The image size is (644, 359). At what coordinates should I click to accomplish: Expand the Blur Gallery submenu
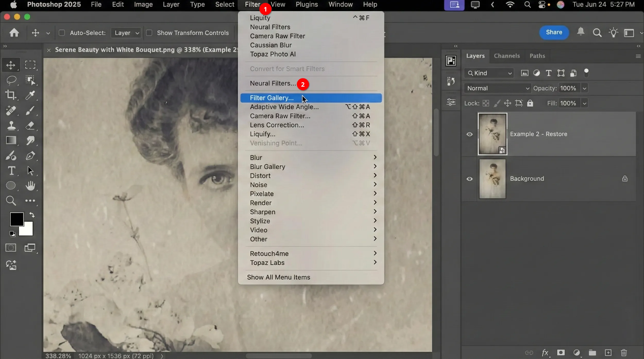click(x=267, y=167)
